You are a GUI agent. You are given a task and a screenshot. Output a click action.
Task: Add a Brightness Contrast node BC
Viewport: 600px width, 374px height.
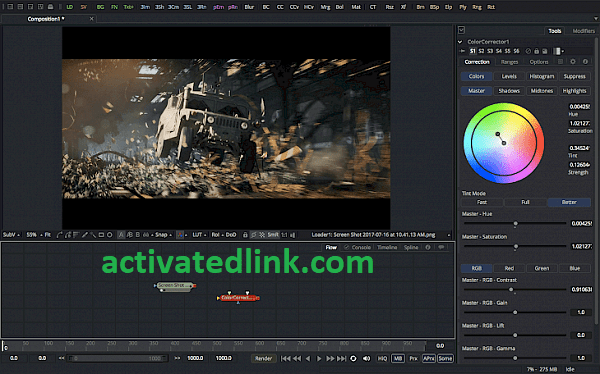266,7
